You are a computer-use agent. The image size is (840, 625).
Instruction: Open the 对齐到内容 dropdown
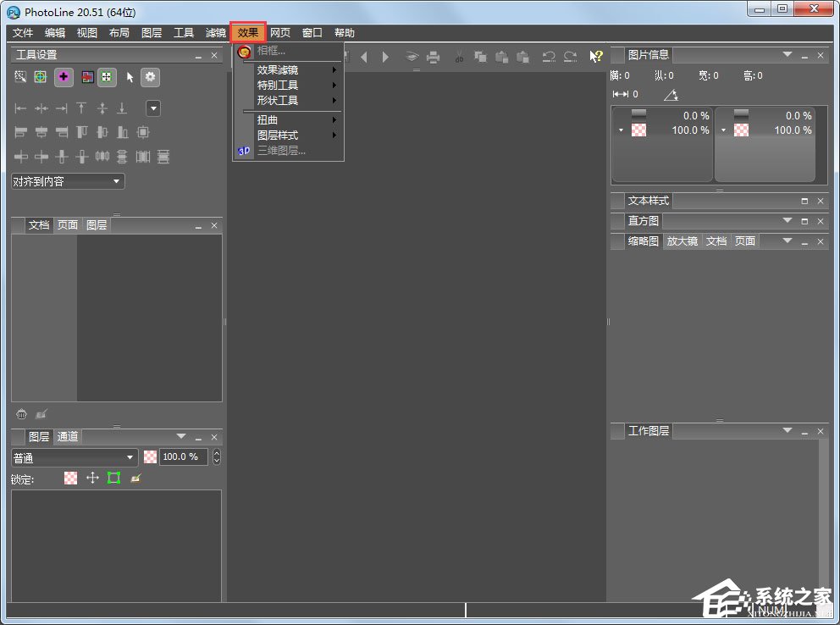pos(68,181)
